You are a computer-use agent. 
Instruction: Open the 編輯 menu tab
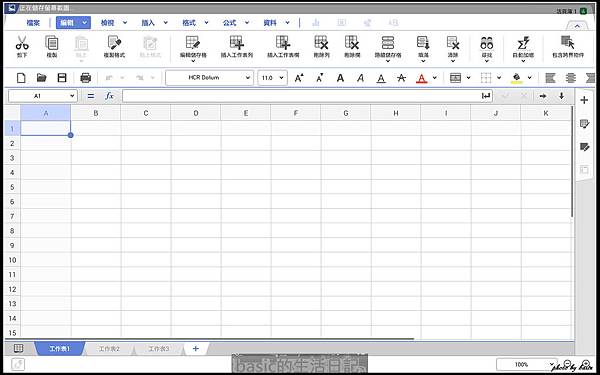73,23
